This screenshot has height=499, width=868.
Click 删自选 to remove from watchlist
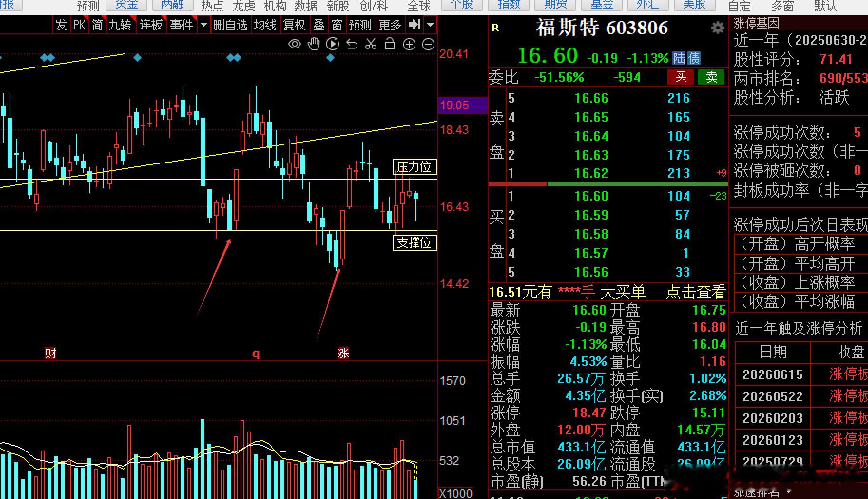[x=231, y=25]
